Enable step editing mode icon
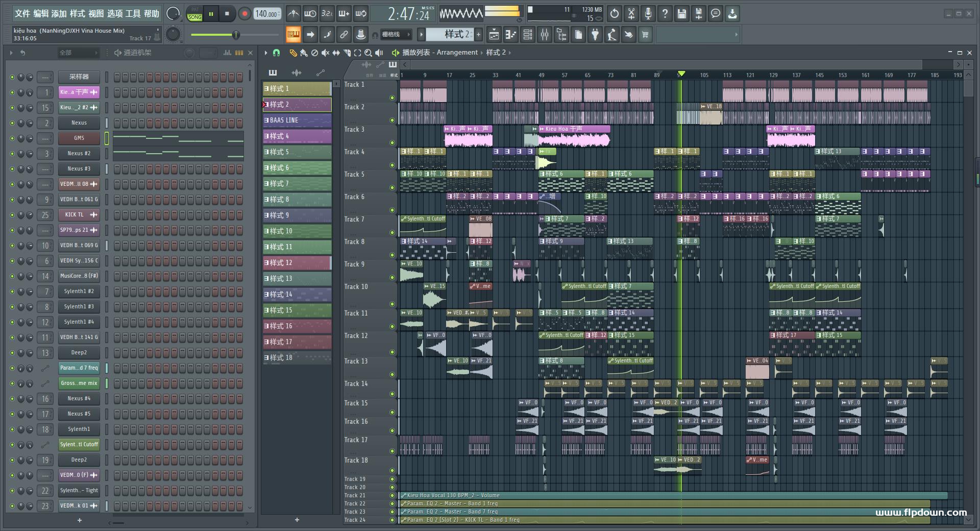Image resolution: width=980 pixels, height=531 pixels. pos(327,35)
